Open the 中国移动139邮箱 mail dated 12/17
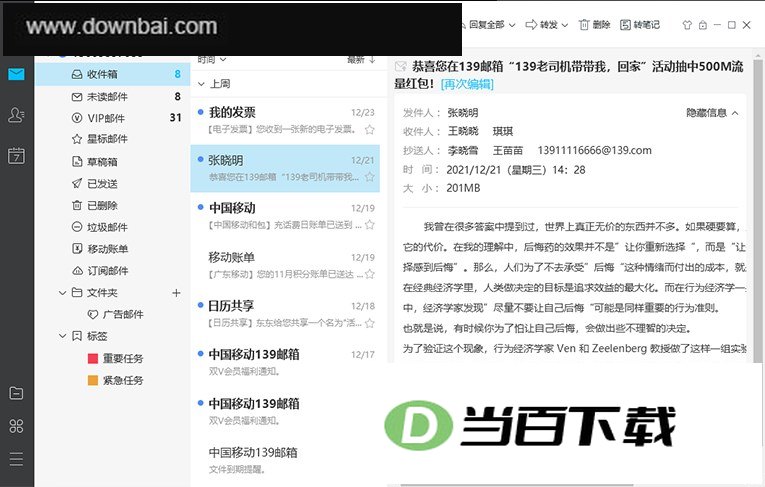Viewport: 765px width, 487px height. point(285,362)
